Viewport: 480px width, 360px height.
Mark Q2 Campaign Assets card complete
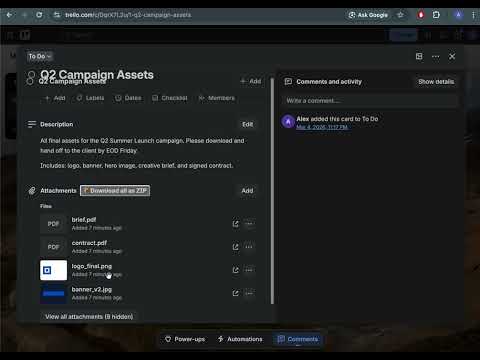click(x=31, y=75)
